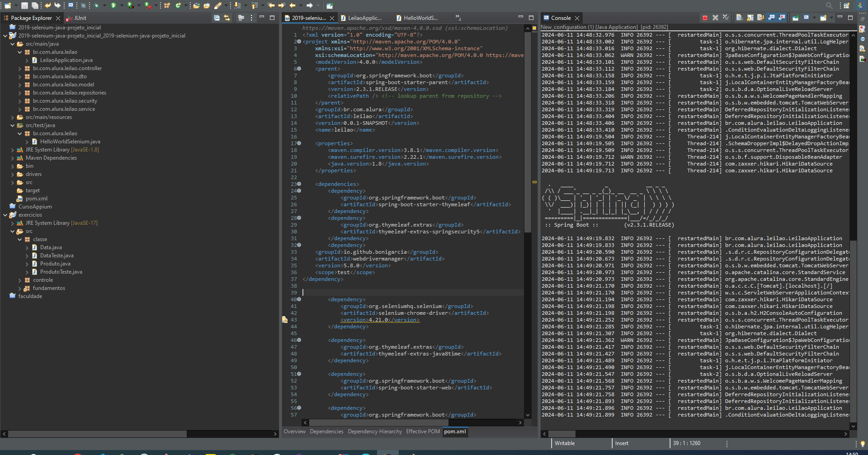
Task: Click the Coverage run icon
Action: coord(131,5)
